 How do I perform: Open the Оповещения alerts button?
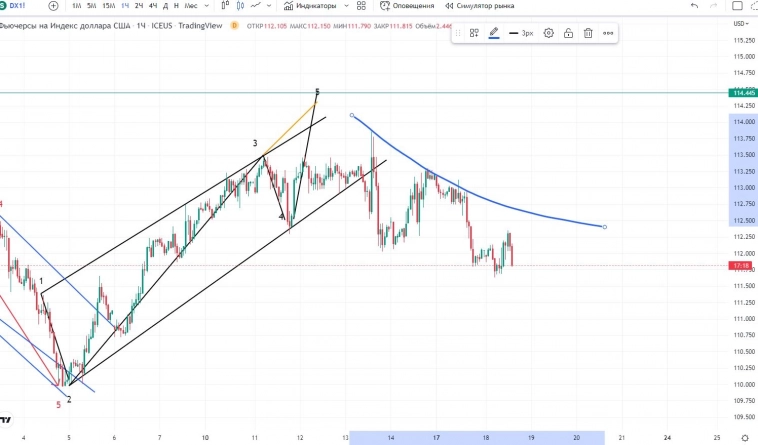pyautogui.click(x=407, y=6)
